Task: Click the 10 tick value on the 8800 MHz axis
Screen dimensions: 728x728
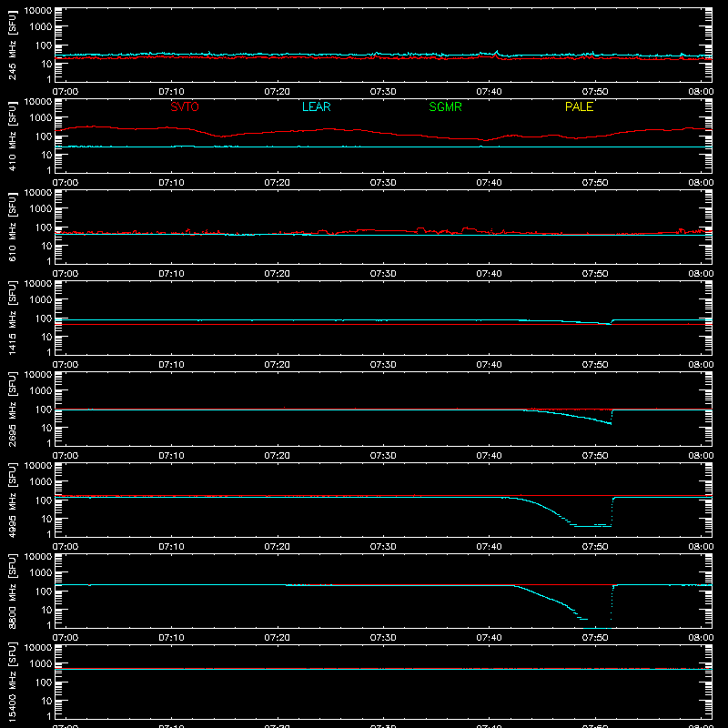Action: pos(46,610)
